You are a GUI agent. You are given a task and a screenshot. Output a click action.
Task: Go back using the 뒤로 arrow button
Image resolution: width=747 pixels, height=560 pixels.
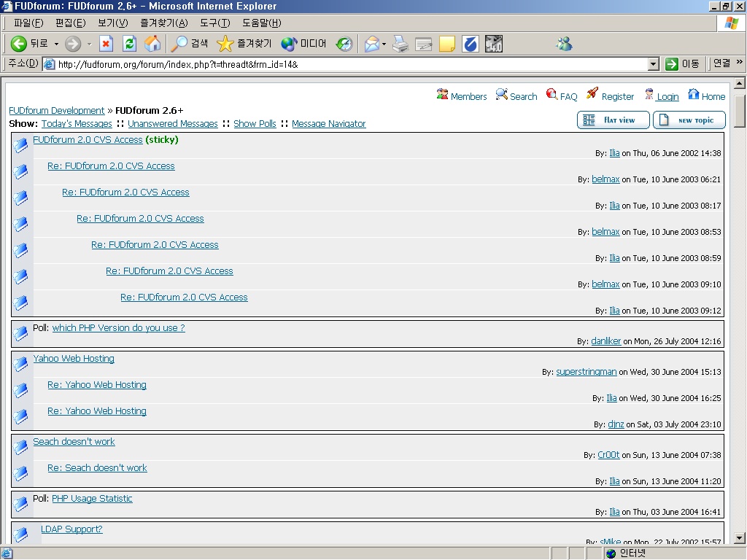pos(29,44)
